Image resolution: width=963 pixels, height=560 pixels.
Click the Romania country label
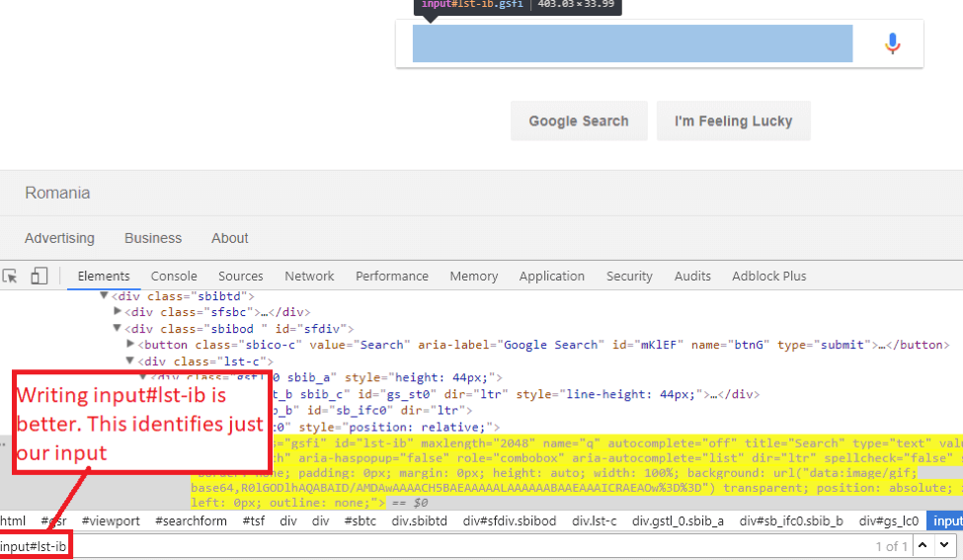point(57,193)
